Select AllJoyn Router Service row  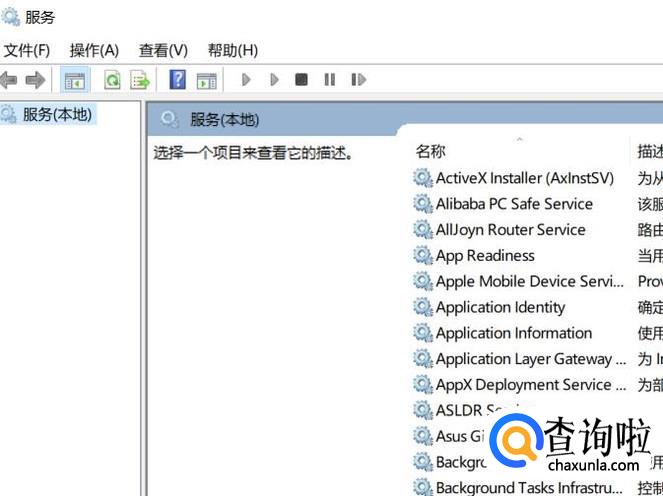coord(510,230)
